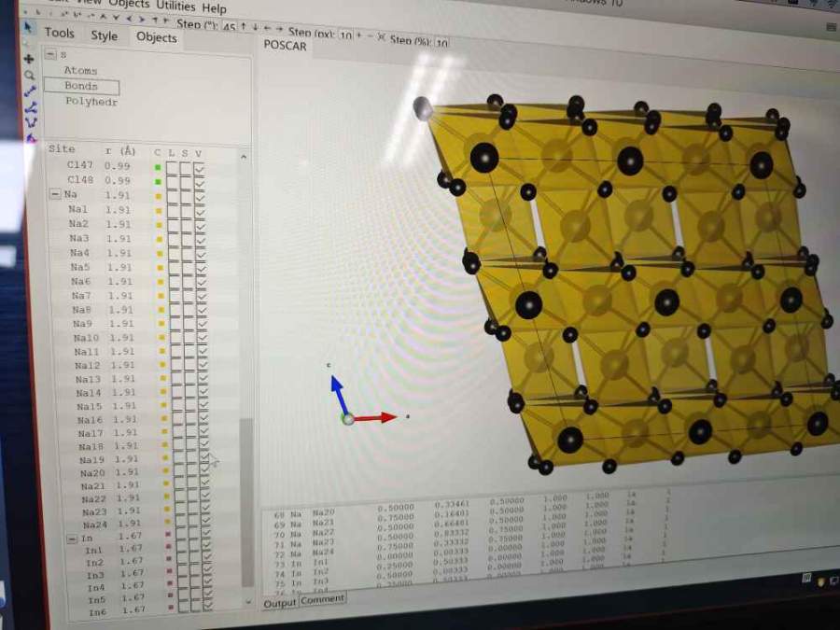
Task: Rotate structure with the top-toolbar down caret
Action: tap(116, 18)
